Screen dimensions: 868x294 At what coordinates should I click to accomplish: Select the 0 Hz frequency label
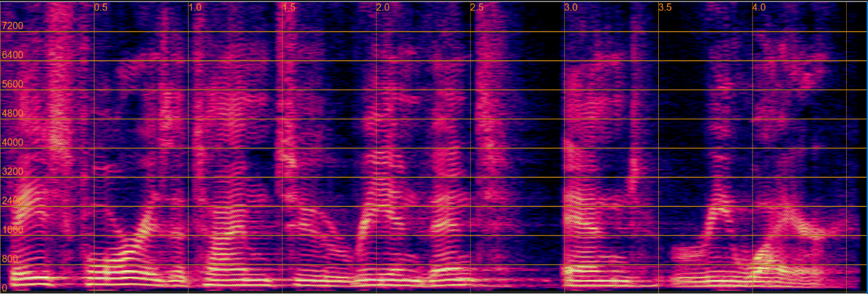click(4, 287)
